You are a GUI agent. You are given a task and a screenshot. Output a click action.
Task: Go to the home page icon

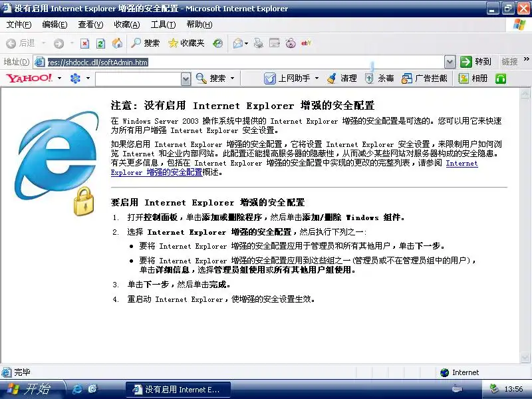click(x=117, y=43)
